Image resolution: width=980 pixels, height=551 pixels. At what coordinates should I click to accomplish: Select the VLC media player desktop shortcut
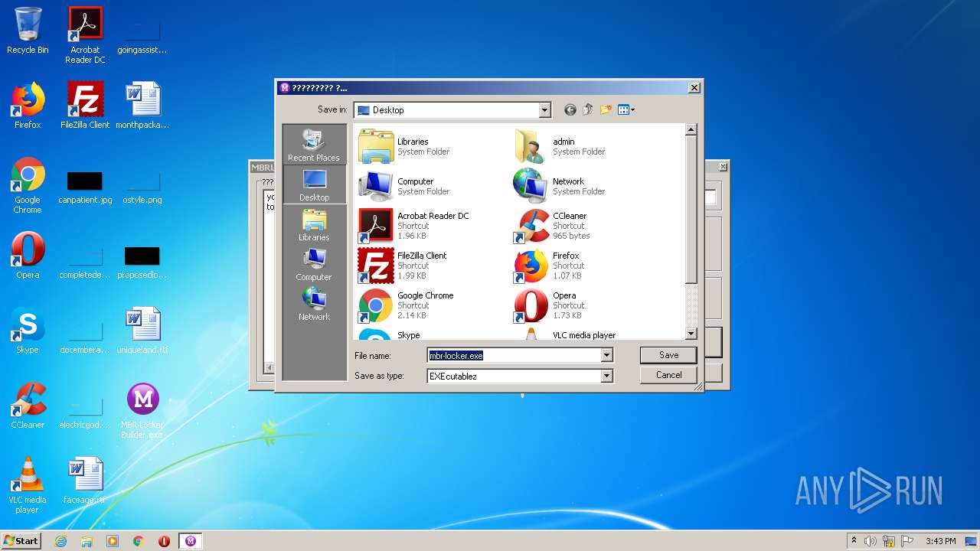point(28,485)
